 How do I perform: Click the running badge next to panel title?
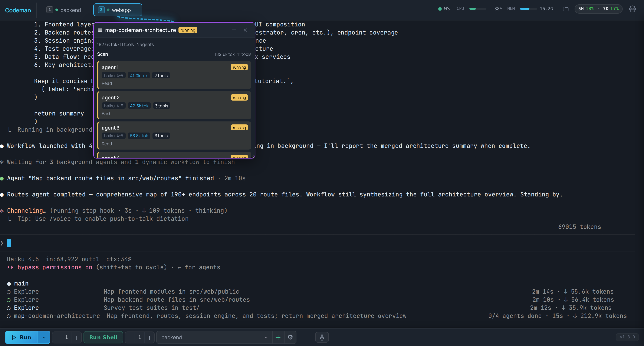(x=188, y=30)
